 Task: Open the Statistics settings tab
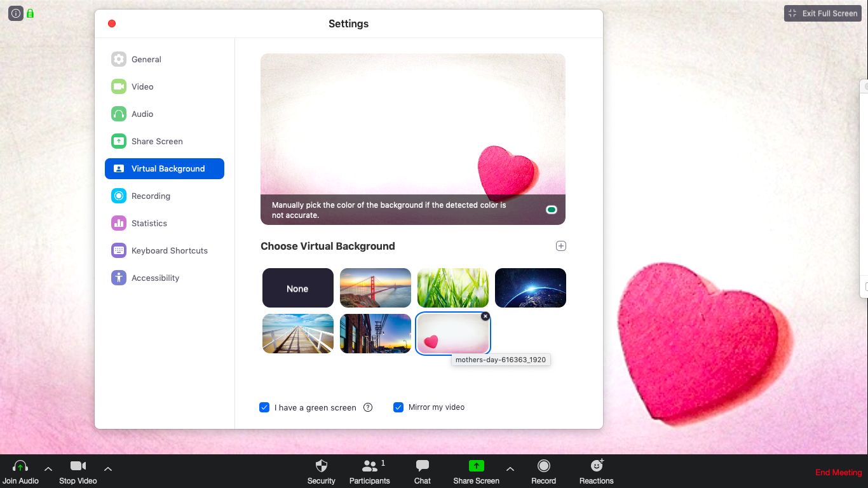click(165, 223)
